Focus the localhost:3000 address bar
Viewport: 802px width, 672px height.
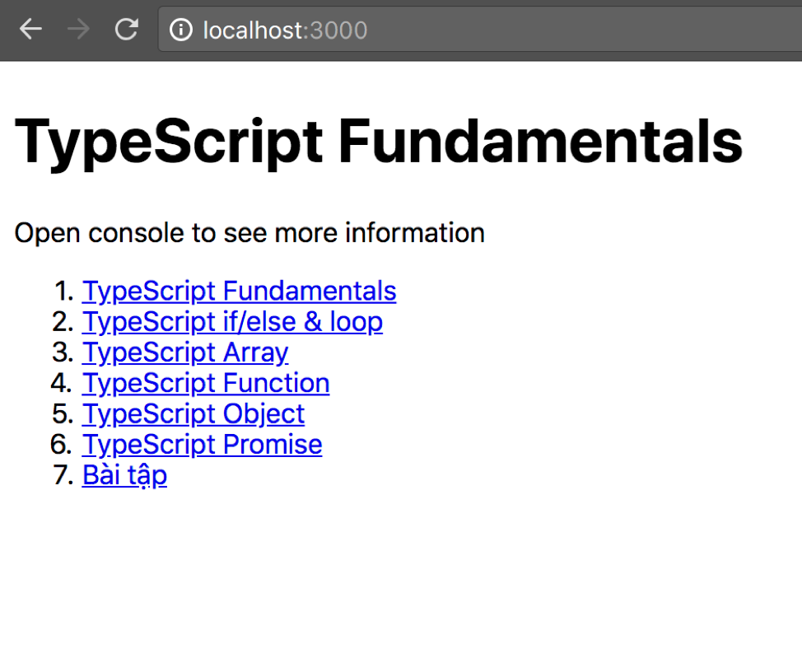(494, 30)
